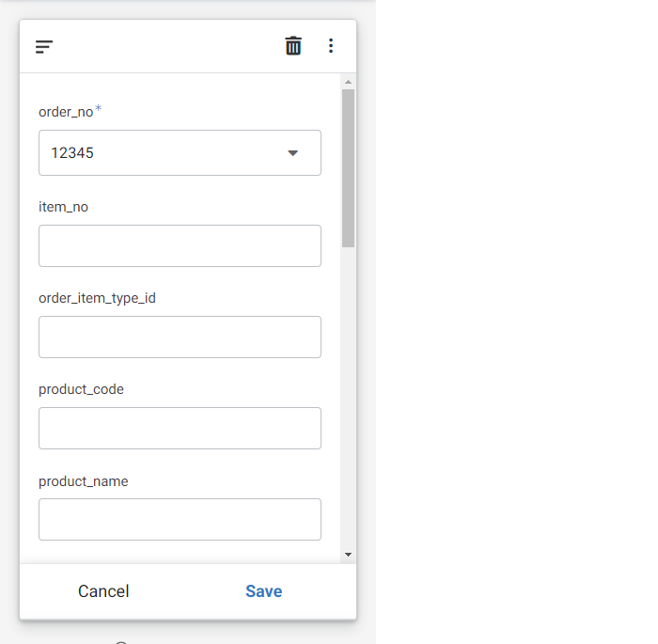Focus the item_no input field

pyautogui.click(x=180, y=245)
